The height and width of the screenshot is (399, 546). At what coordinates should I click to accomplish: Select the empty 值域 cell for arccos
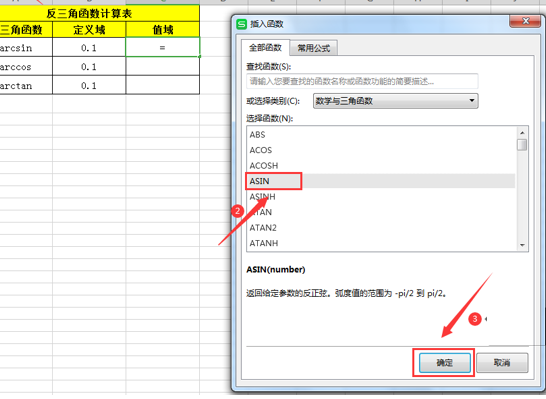163,66
